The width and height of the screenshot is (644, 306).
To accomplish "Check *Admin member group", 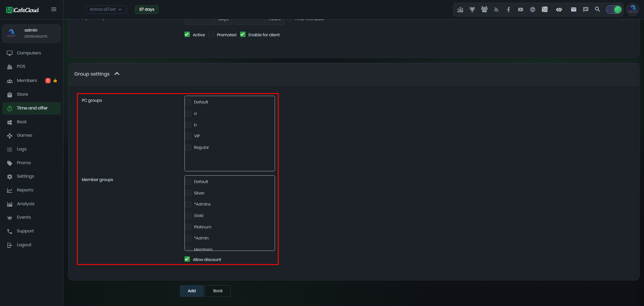I will pos(189,238).
